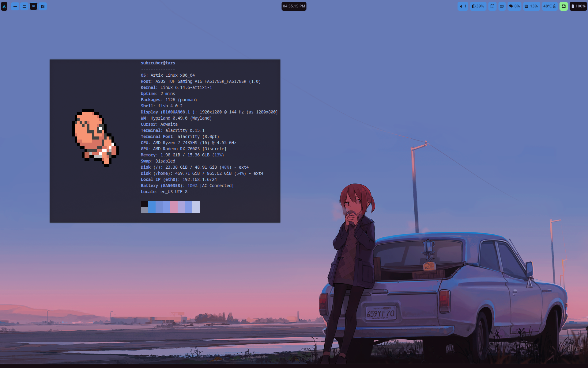This screenshot has height=368, width=588.
Task: Click the screenshot capture icon
Action: (x=492, y=6)
